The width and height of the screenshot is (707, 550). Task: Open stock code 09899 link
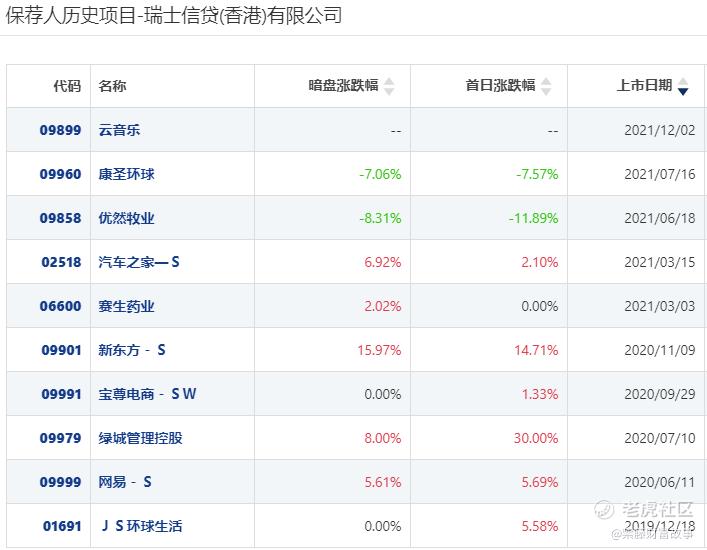(x=60, y=130)
